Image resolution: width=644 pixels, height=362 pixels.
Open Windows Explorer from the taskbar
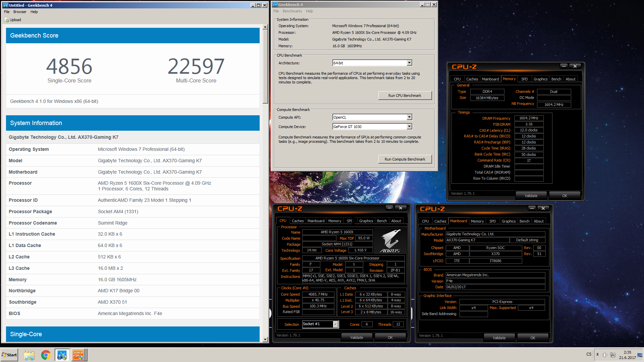[29, 355]
